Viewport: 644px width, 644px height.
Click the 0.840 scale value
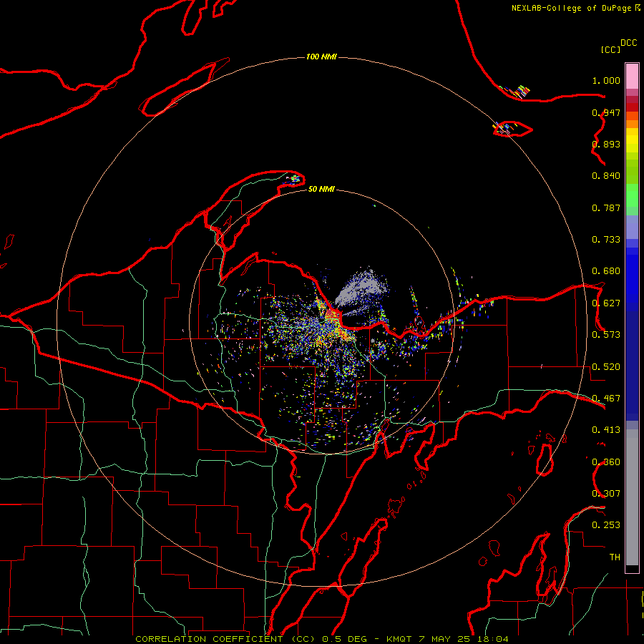click(x=606, y=176)
